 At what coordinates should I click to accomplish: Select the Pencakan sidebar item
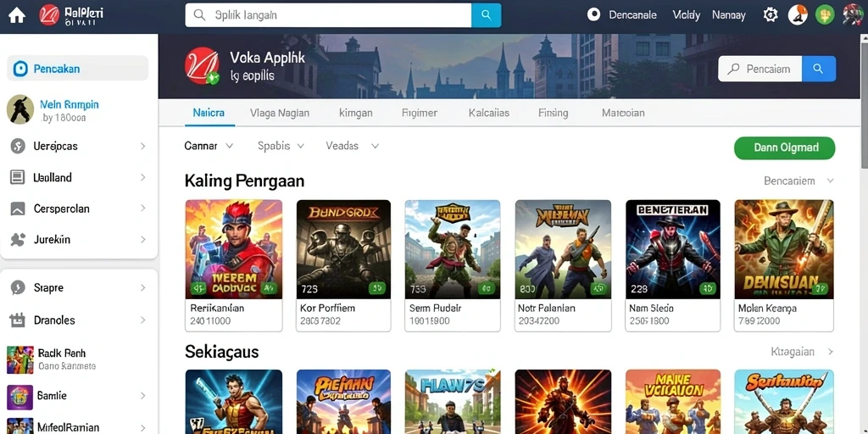pos(77,69)
